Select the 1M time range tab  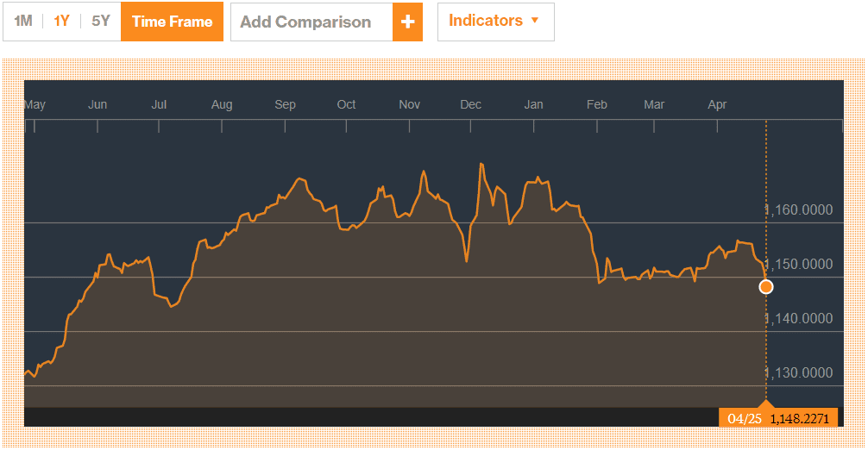click(x=23, y=22)
